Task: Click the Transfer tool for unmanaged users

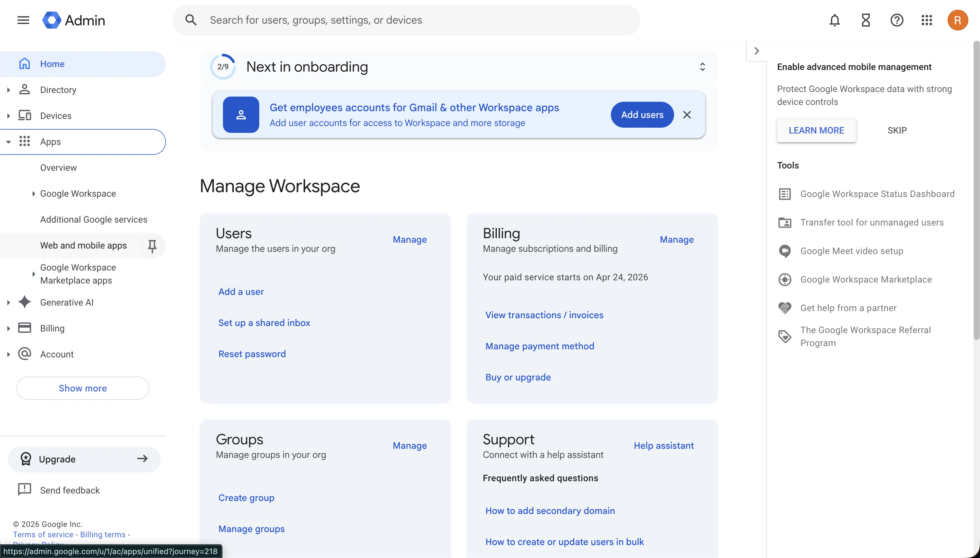Action: click(x=872, y=222)
